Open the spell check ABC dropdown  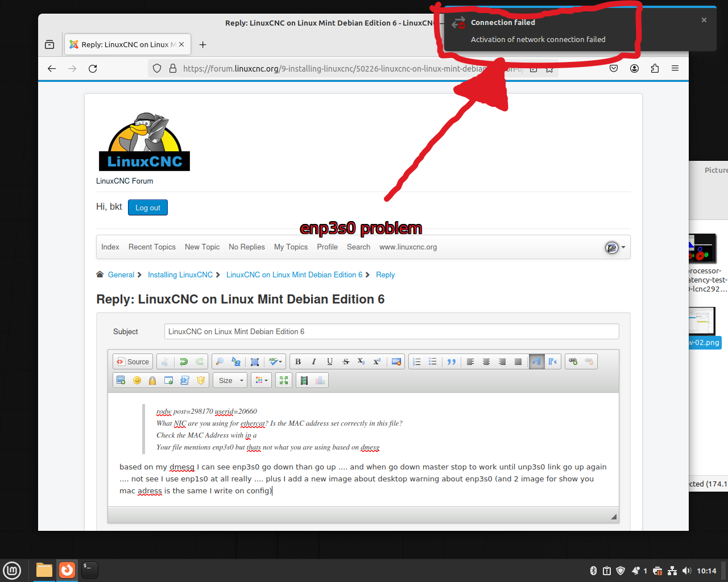pyautogui.click(x=276, y=361)
